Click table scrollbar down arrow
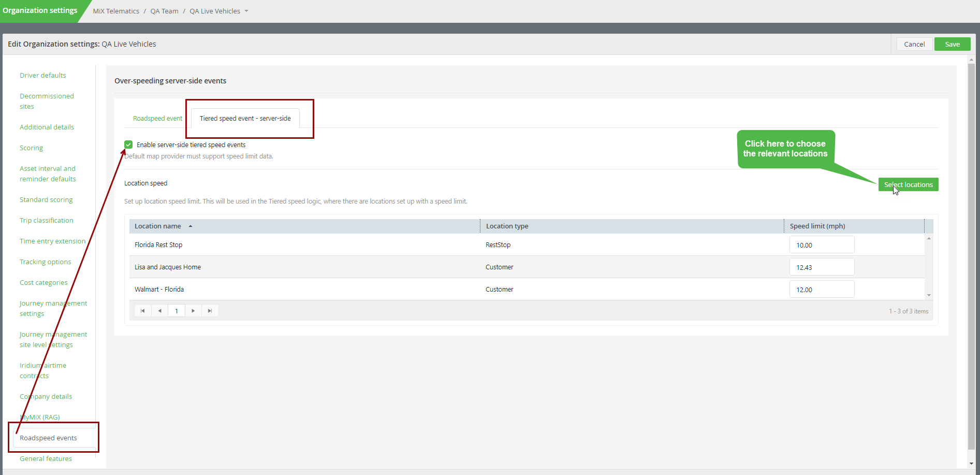 pyautogui.click(x=929, y=295)
